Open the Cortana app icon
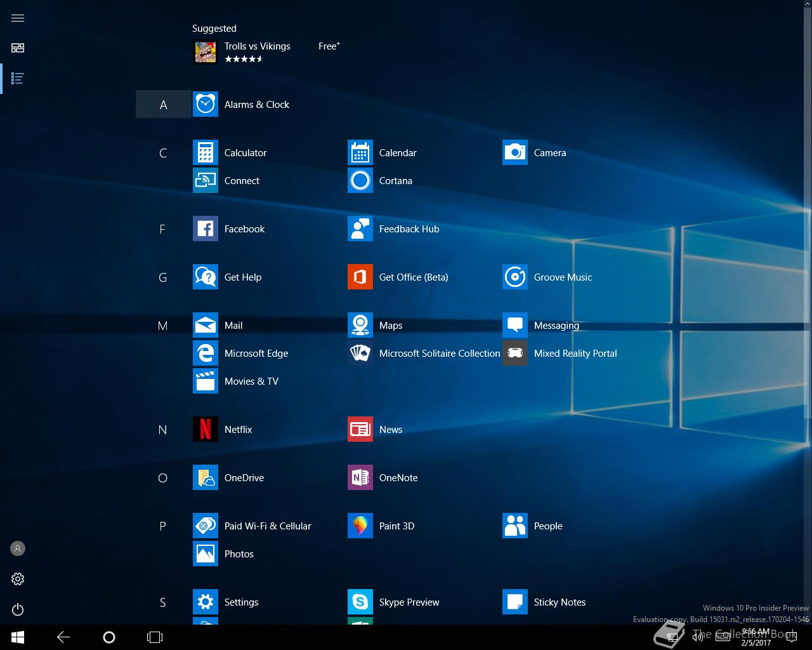Viewport: 812px width, 650px height. [x=360, y=180]
